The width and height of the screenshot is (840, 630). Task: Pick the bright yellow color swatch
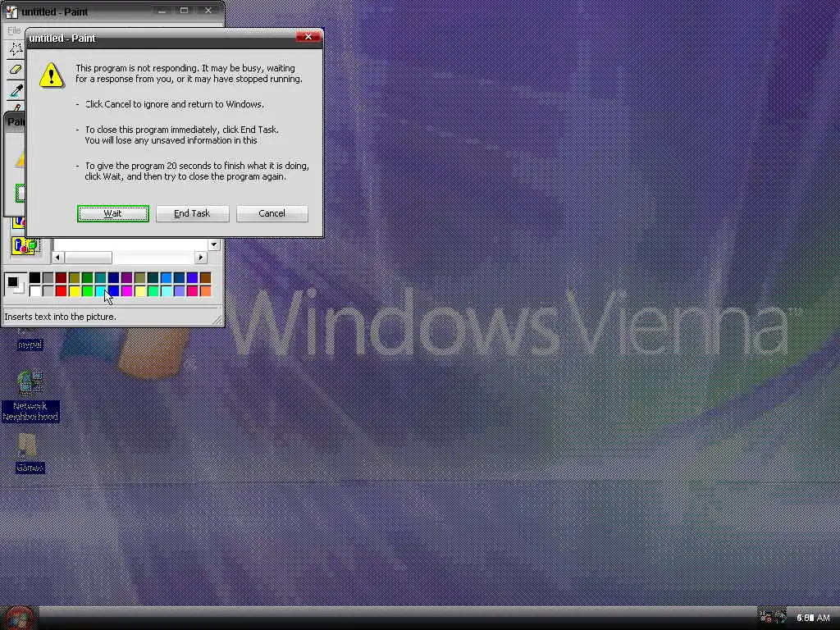pyautogui.click(x=74, y=291)
